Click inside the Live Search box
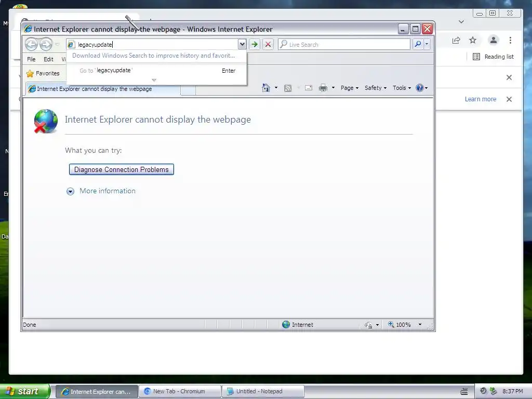The height and width of the screenshot is (399, 532). coord(344,44)
